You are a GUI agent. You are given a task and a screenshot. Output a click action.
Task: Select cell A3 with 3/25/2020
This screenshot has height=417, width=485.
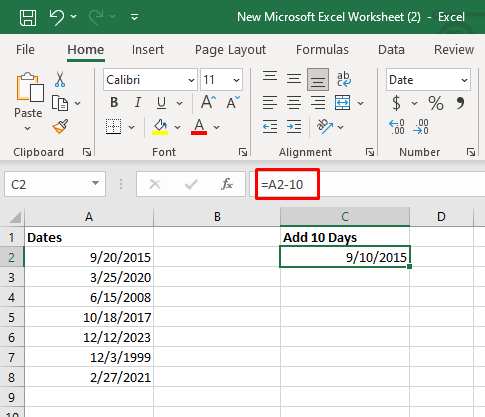click(89, 277)
